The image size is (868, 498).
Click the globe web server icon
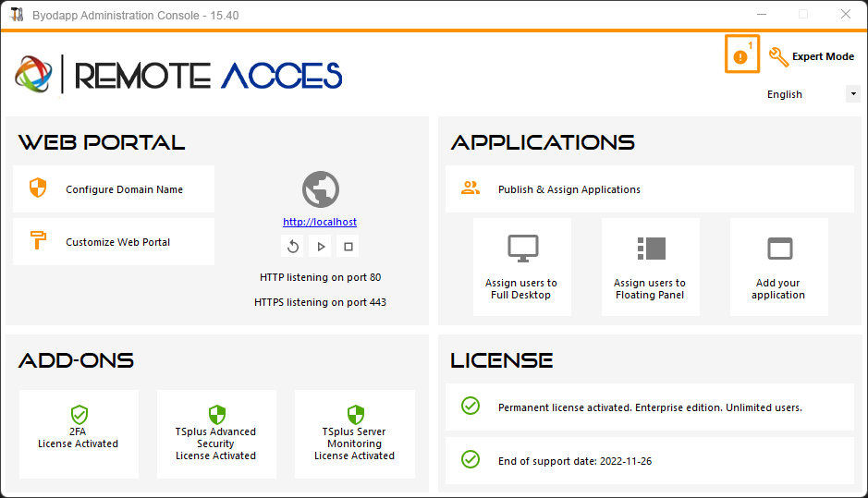[321, 189]
